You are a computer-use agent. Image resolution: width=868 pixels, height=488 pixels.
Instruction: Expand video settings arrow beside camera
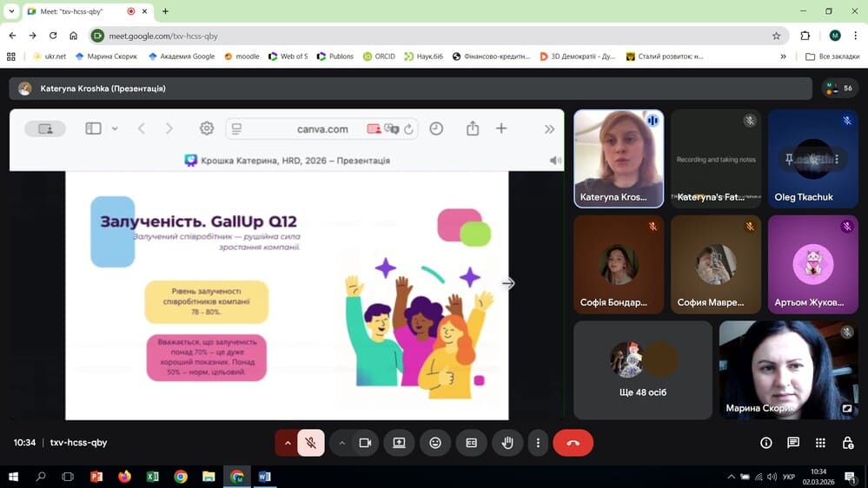coord(342,443)
